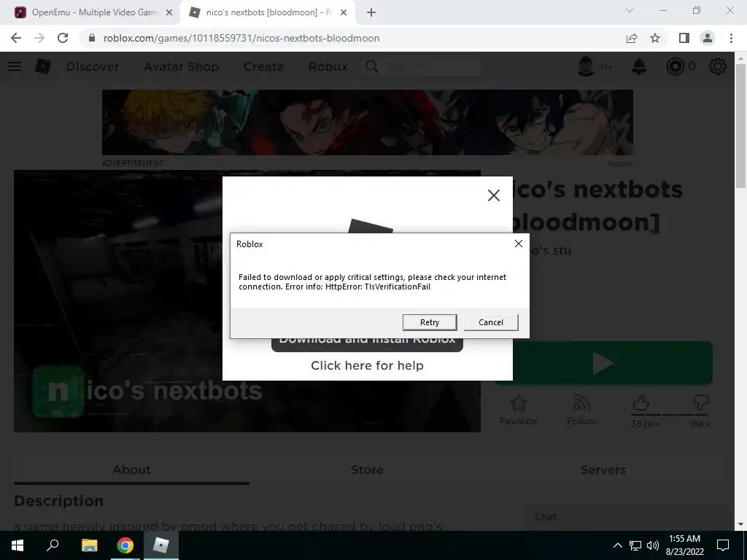747x560 pixels.
Task: Open Create in Roblox navigation
Action: pos(263,66)
